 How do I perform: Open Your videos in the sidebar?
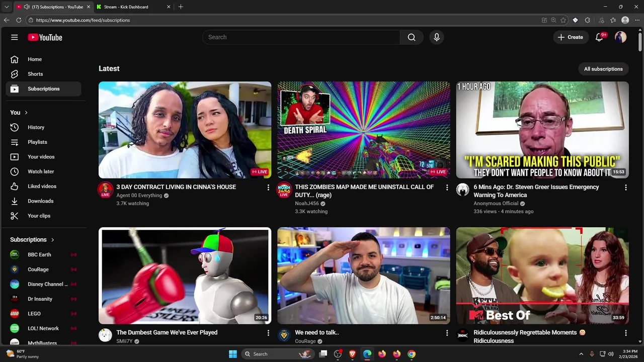(x=43, y=157)
